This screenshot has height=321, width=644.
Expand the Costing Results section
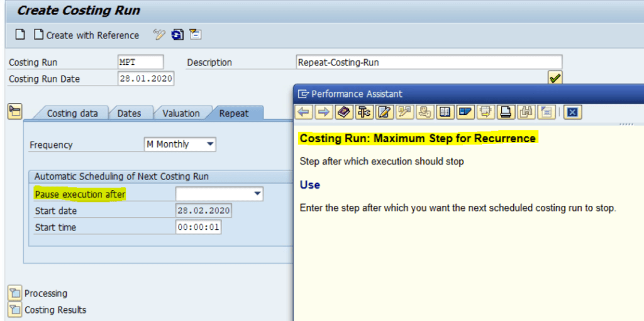(14, 310)
